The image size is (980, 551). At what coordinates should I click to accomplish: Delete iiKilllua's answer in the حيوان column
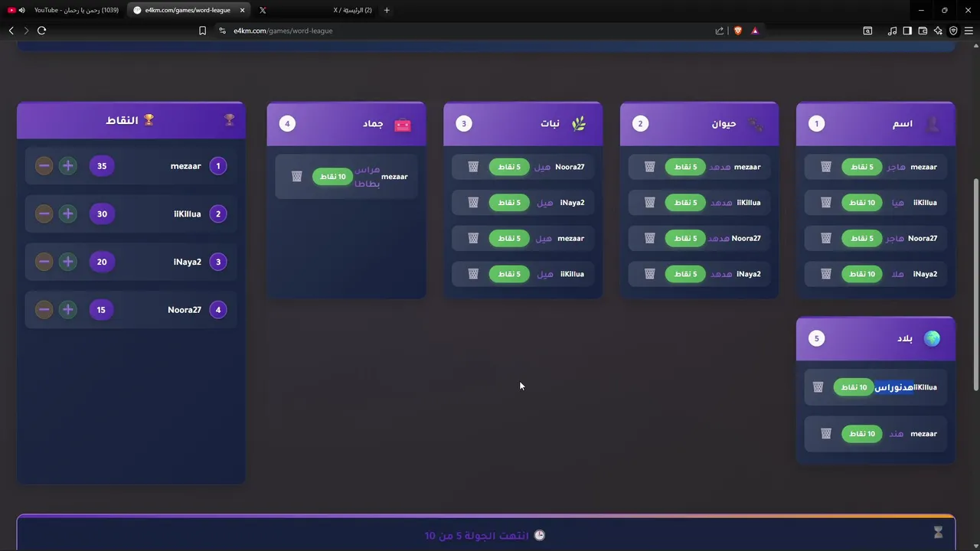pos(649,203)
